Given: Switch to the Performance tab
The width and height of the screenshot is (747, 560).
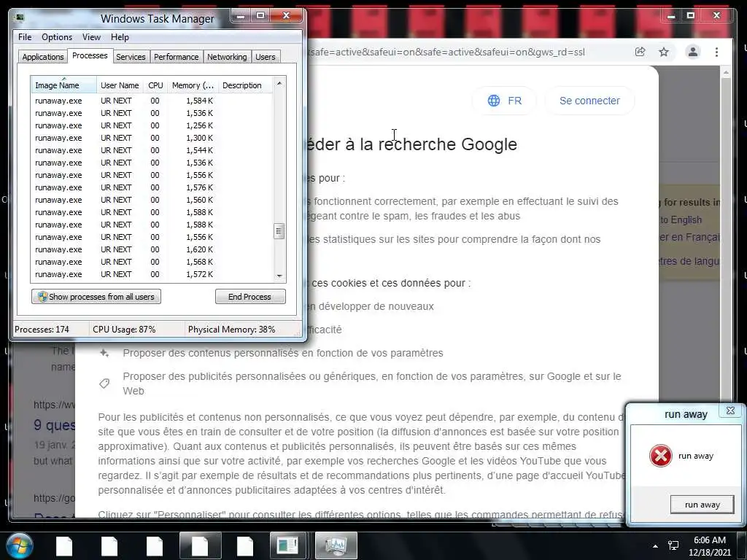Looking at the screenshot, I should [177, 57].
